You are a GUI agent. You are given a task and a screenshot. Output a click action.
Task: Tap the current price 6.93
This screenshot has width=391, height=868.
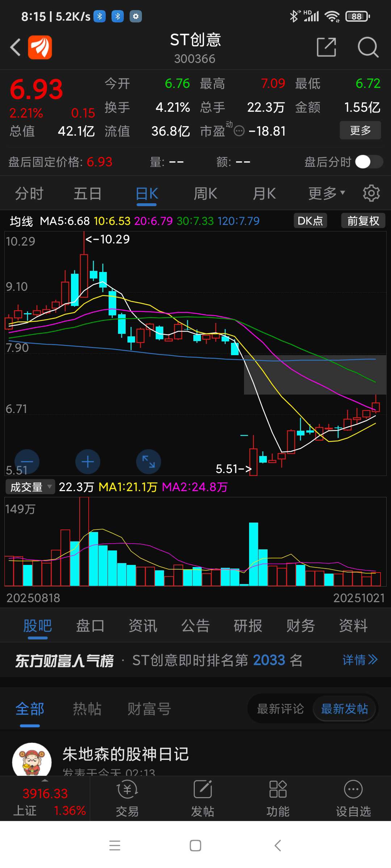[36, 90]
